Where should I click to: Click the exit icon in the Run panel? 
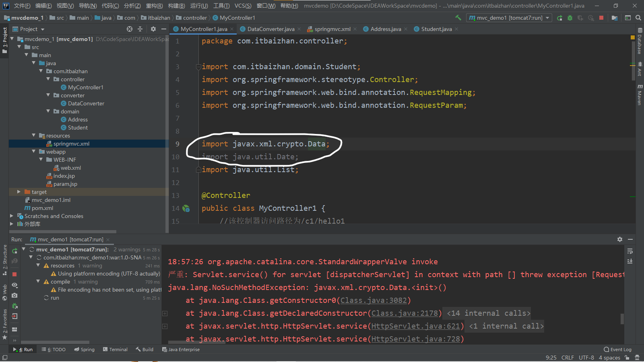click(15, 316)
